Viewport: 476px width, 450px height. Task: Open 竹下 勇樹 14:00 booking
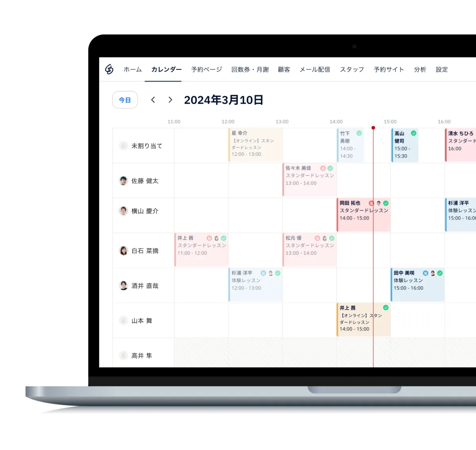pyautogui.click(x=350, y=145)
